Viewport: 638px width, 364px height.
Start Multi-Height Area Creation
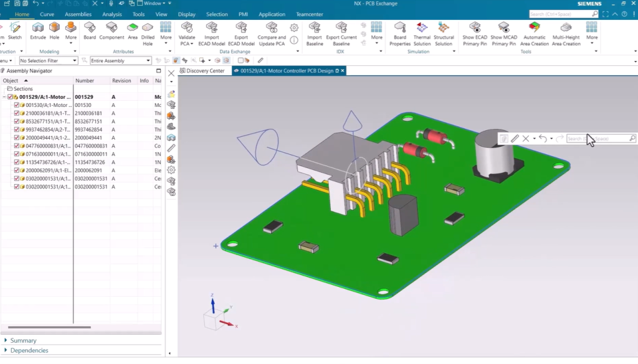[566, 34]
